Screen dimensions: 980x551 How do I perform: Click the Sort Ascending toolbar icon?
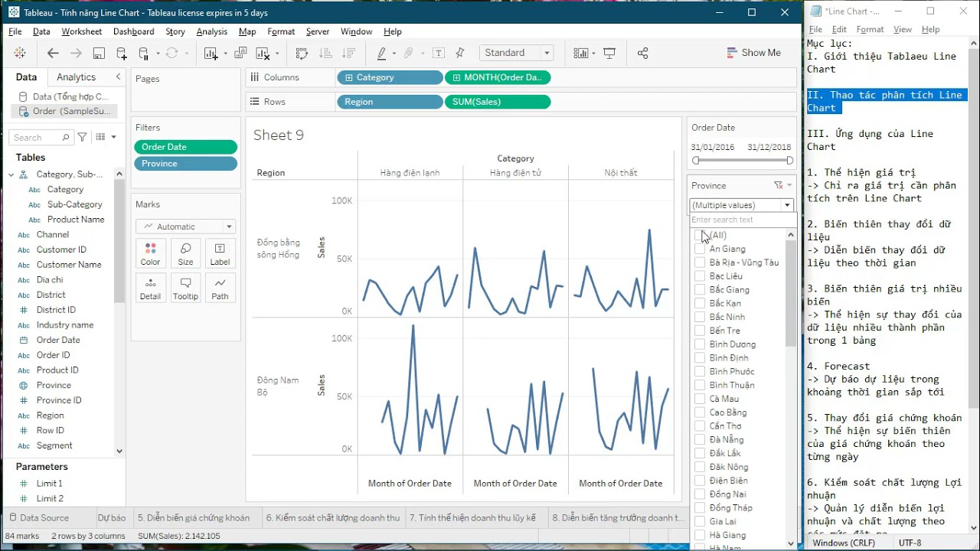click(325, 53)
